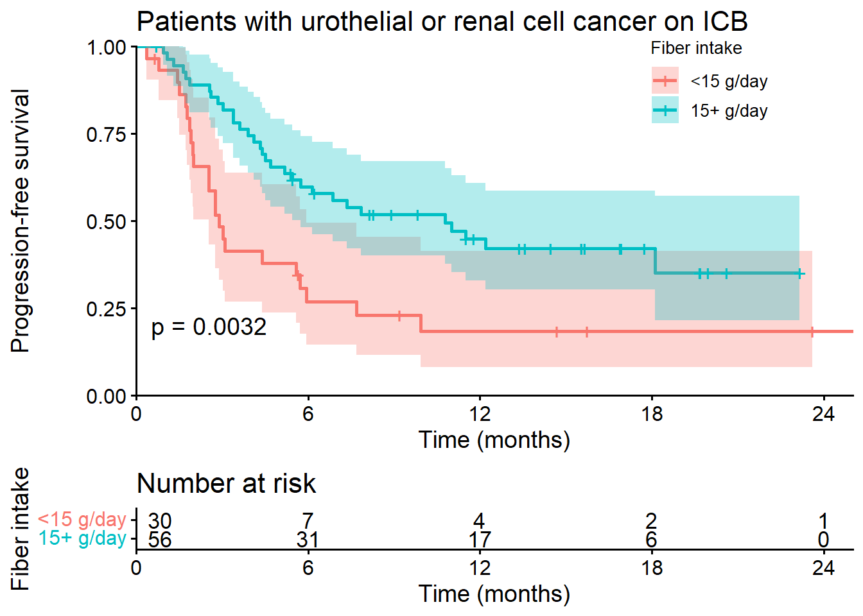This screenshot has width=863, height=616.
Task: Click the 'Fiber intake' legend title
Action: click(x=696, y=48)
